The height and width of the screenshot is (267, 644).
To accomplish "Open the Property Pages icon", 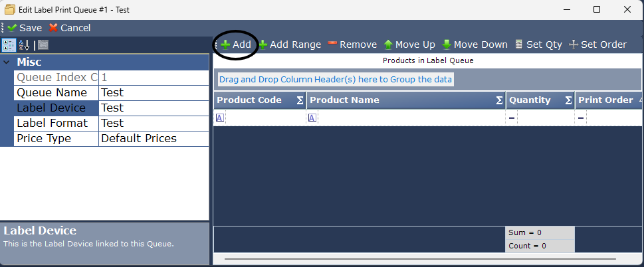I will (x=43, y=45).
